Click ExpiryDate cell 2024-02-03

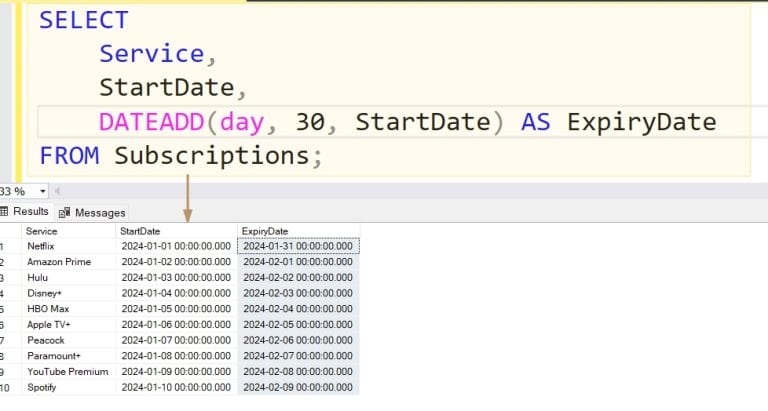(x=298, y=293)
